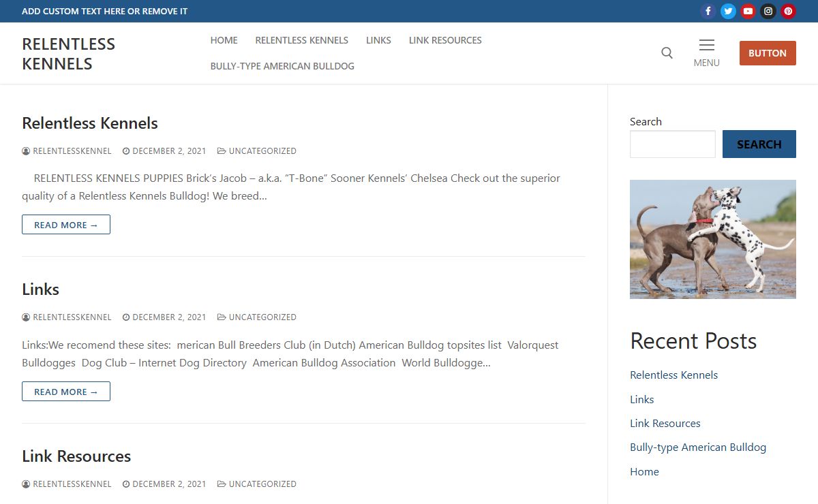Read more of Relentless Kennels post
The image size is (818, 504).
coord(66,225)
